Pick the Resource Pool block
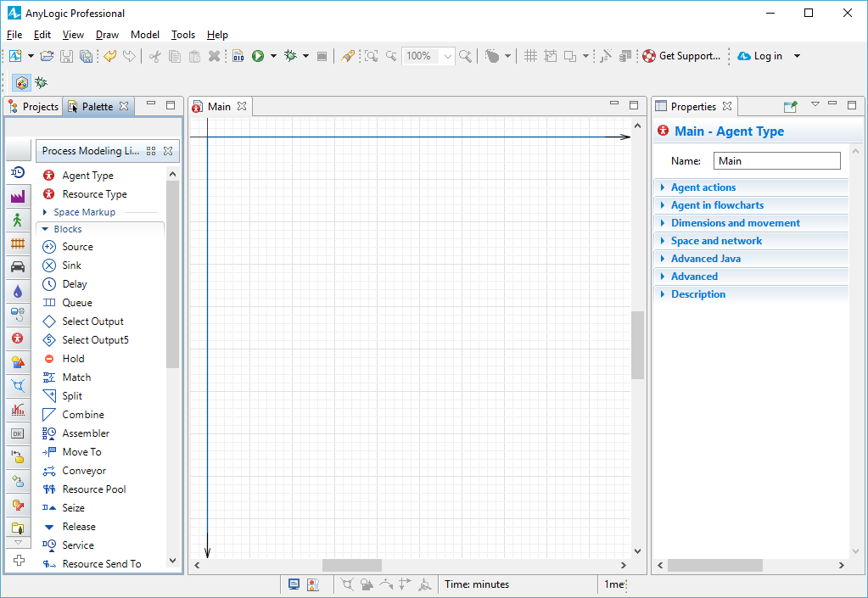The width and height of the screenshot is (868, 598). pos(84,489)
